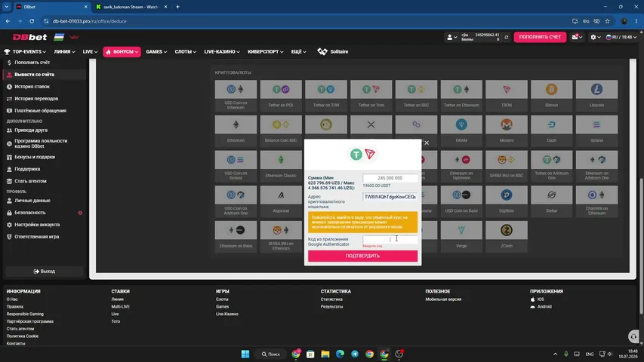Select the Dash payment tile
644x362 pixels.
click(x=551, y=130)
